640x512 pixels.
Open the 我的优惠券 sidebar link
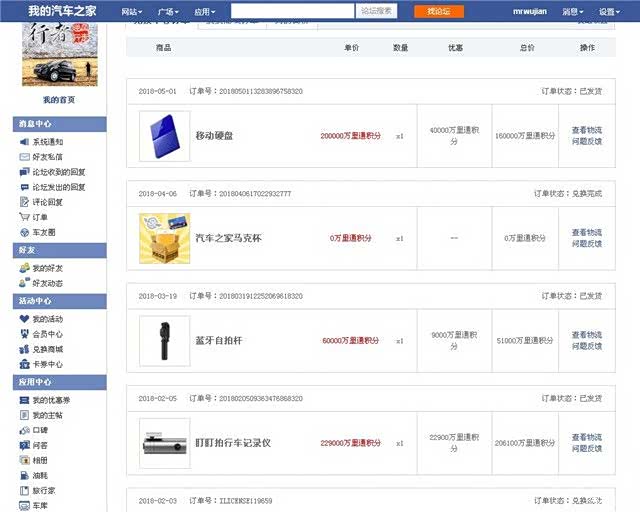point(51,400)
